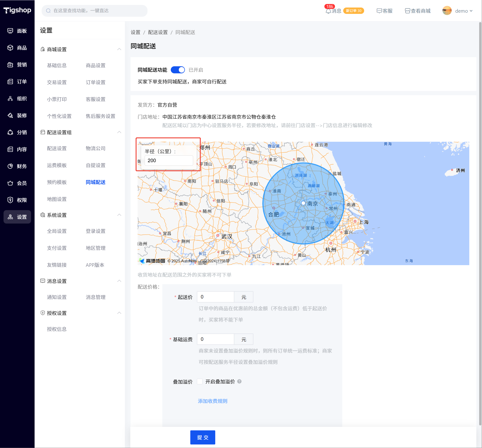Viewport: 482px width, 448px height.
Task: Click the 权限 shield icon
Action: tap(10, 200)
